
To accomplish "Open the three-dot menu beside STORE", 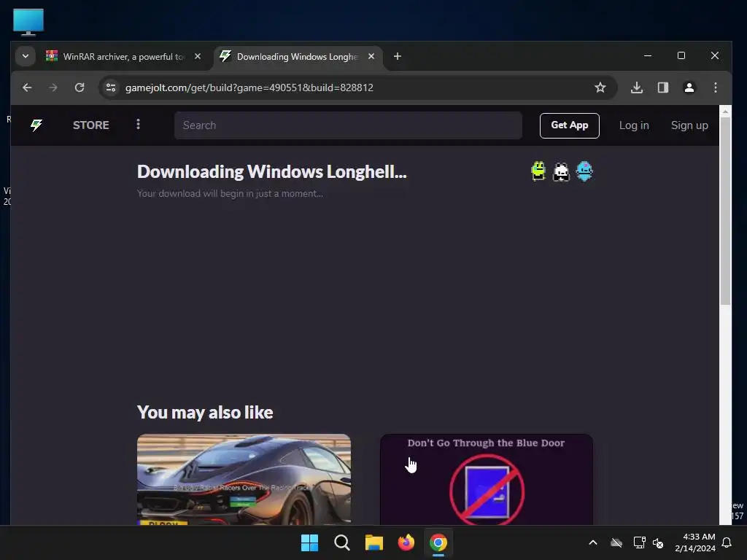I will point(138,124).
